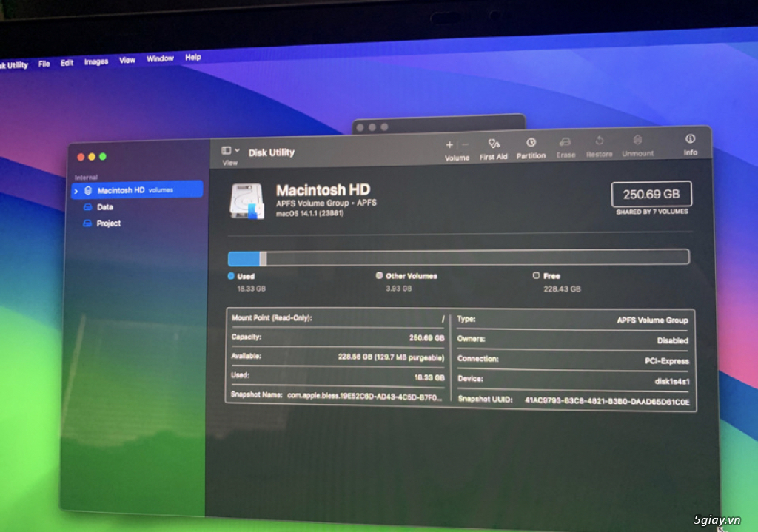Image resolution: width=758 pixels, height=532 pixels.
Task: Click the Available 228.56 GB value
Action: tap(391, 357)
